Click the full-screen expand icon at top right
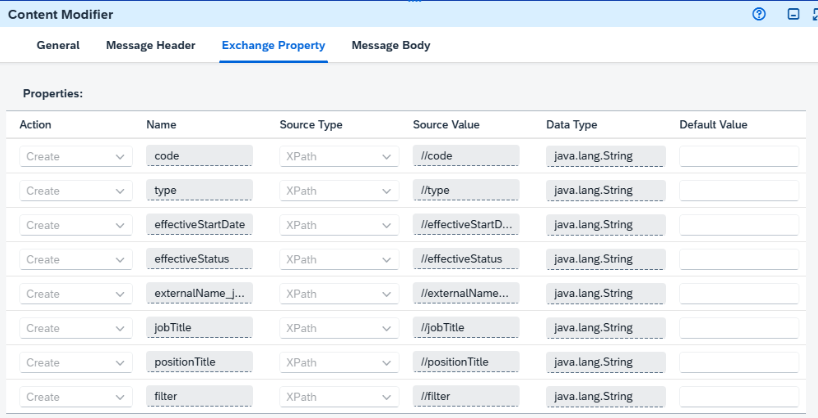 tap(815, 14)
